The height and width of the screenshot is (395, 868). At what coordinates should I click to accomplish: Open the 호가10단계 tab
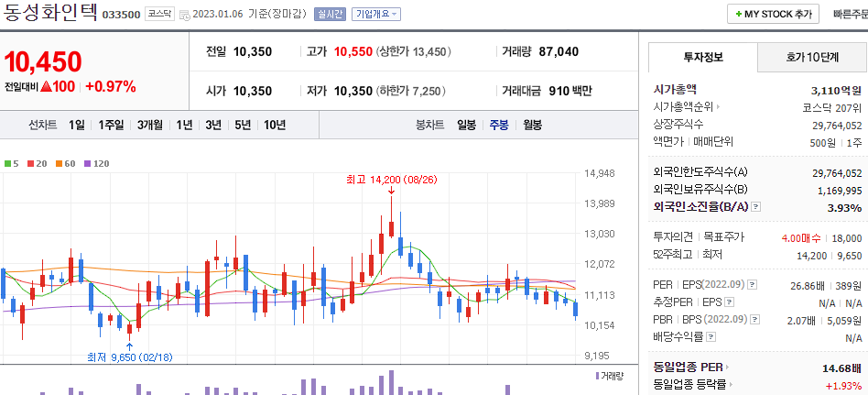click(x=812, y=57)
